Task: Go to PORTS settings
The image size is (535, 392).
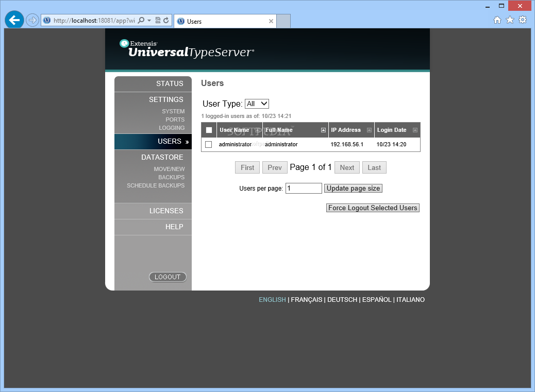Action: coord(175,120)
